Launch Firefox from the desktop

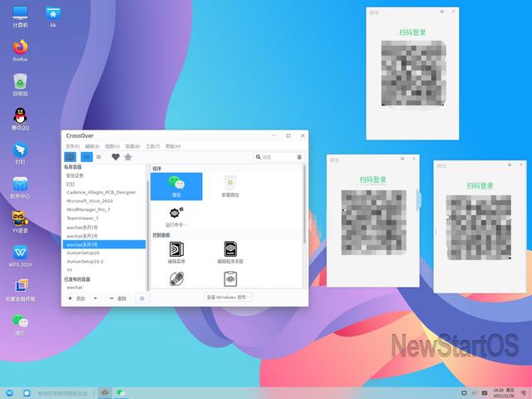[x=20, y=51]
